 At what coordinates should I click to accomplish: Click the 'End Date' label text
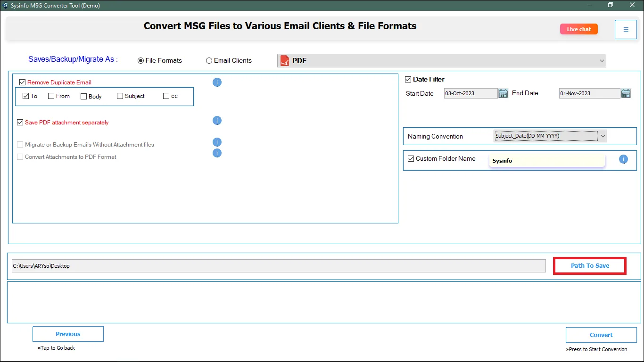point(525,93)
